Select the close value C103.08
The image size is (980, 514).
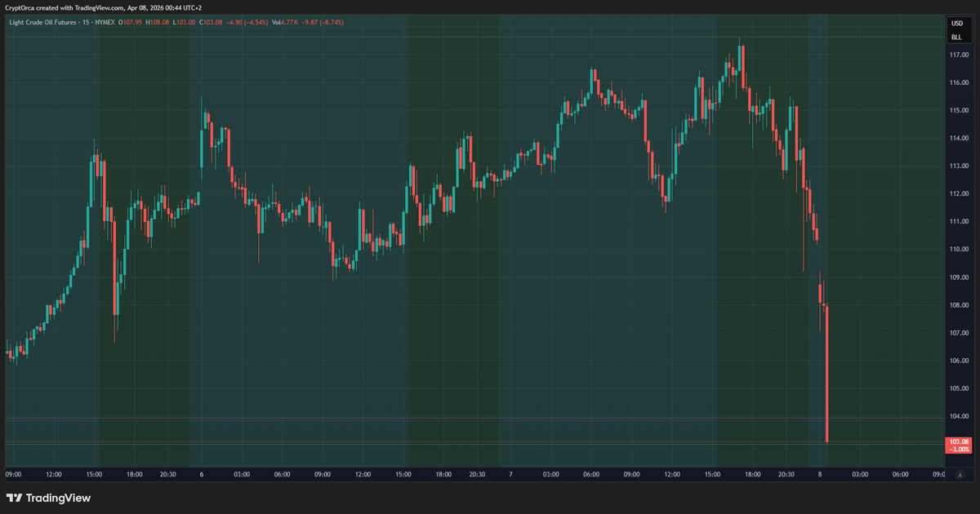[x=212, y=22]
